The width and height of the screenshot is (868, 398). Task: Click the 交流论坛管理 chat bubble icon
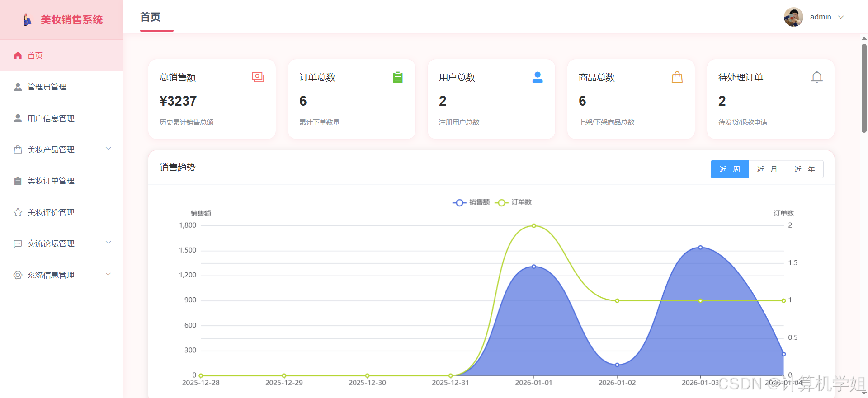18,243
